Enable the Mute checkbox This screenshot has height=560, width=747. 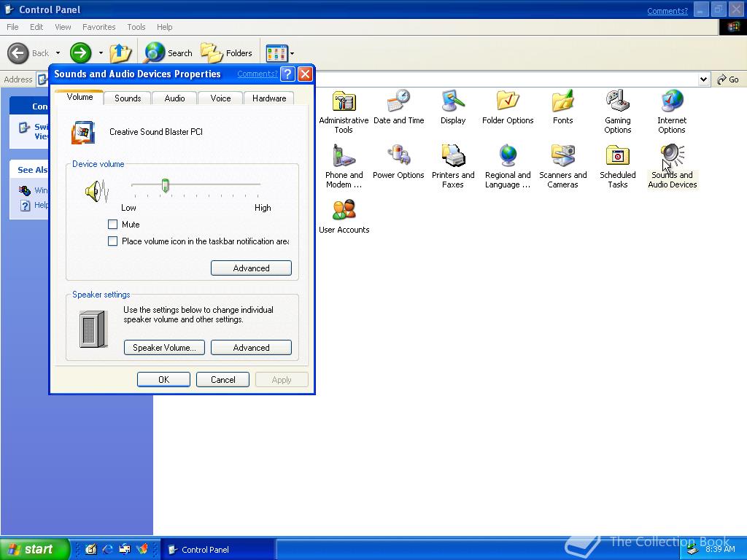click(x=113, y=225)
